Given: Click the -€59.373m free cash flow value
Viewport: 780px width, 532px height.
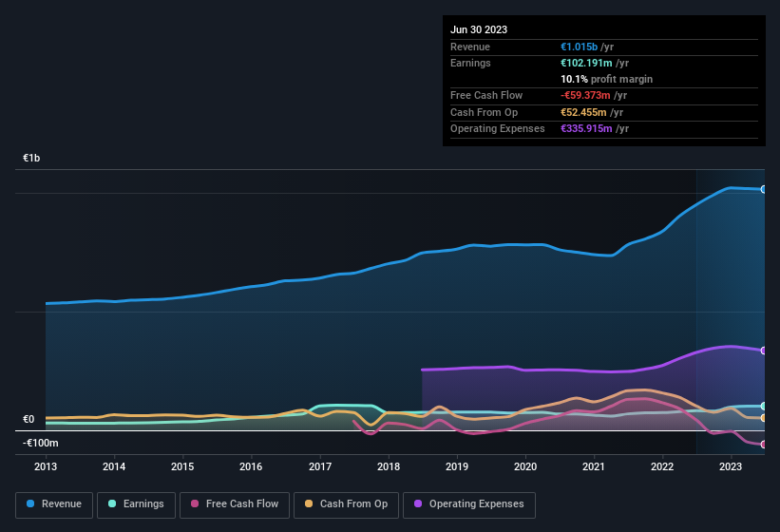Looking at the screenshot, I should (x=585, y=95).
